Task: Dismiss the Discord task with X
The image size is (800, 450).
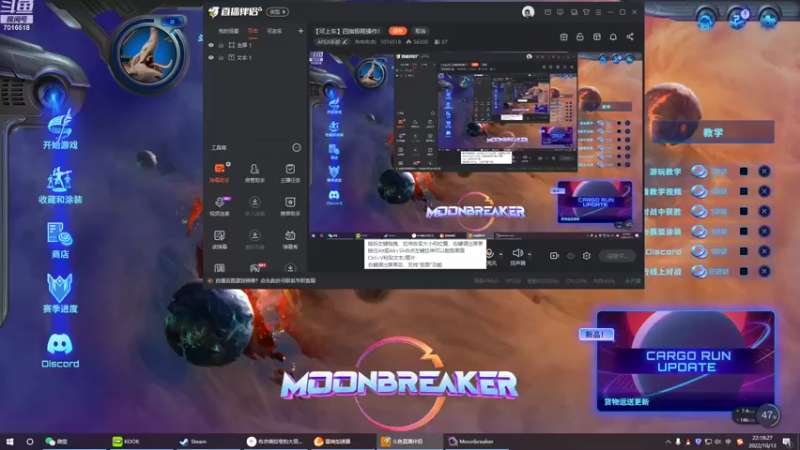Action: point(764,252)
